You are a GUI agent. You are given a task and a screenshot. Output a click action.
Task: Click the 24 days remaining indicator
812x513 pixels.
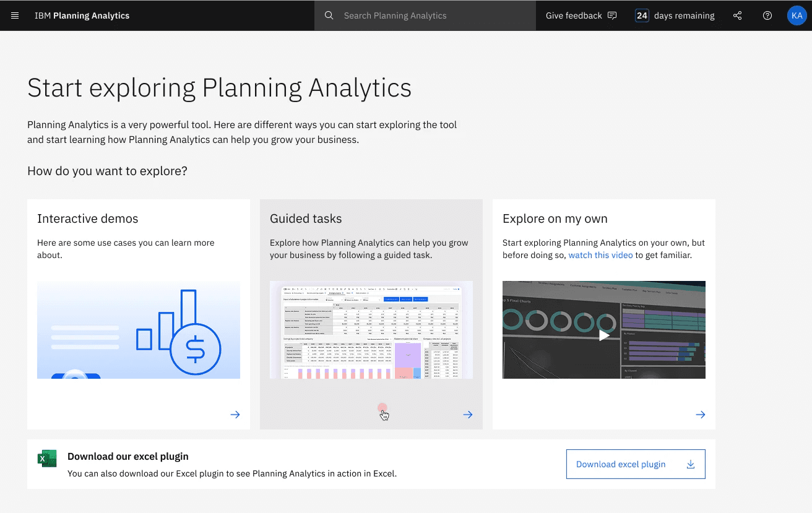[x=675, y=15]
